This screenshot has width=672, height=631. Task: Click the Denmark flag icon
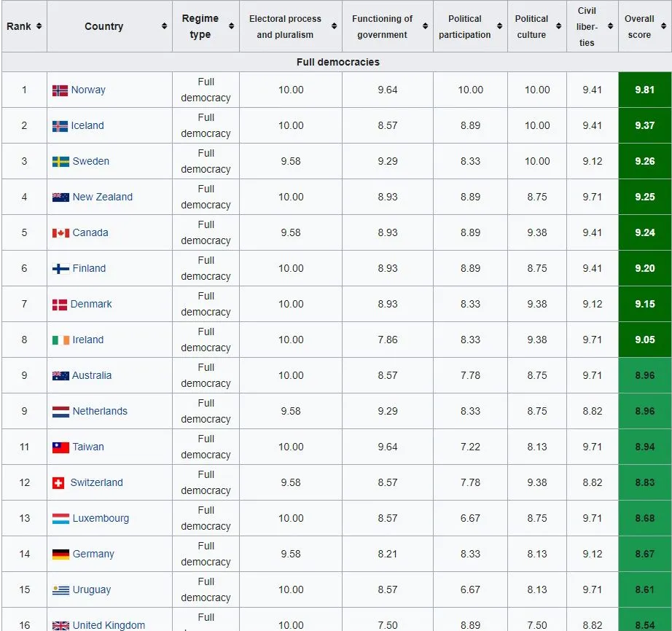(x=59, y=304)
